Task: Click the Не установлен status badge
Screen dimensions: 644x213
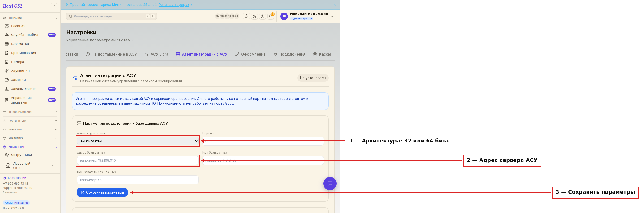Action: 313,78
